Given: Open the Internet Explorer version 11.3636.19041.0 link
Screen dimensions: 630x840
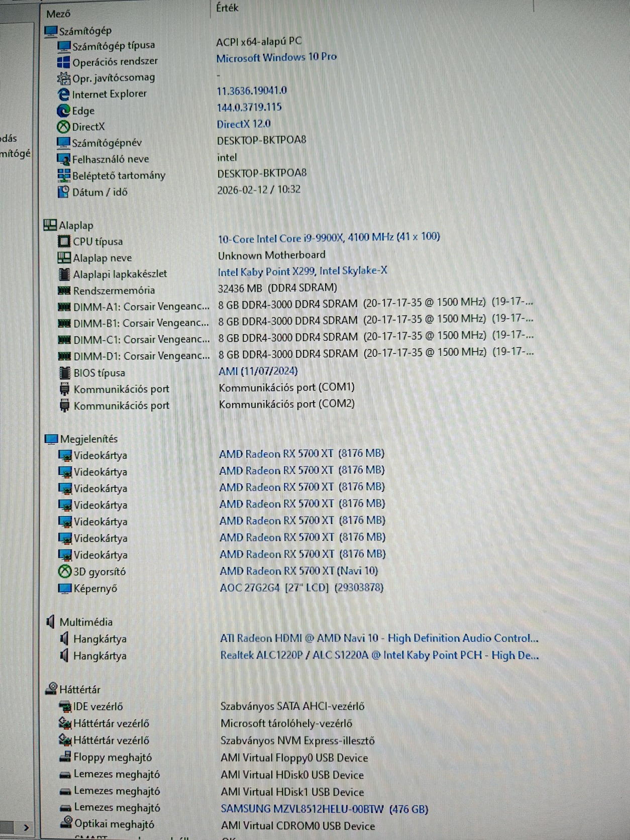Looking at the screenshot, I should pyautogui.click(x=252, y=91).
